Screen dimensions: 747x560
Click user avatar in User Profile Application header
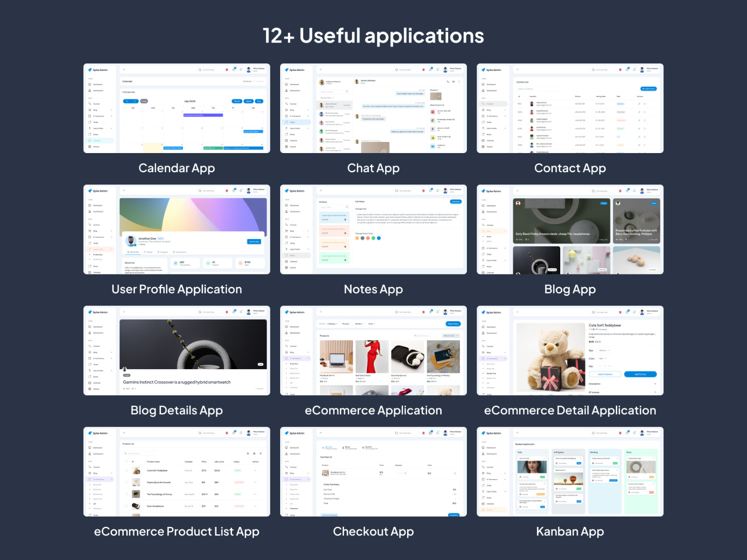coord(249,190)
